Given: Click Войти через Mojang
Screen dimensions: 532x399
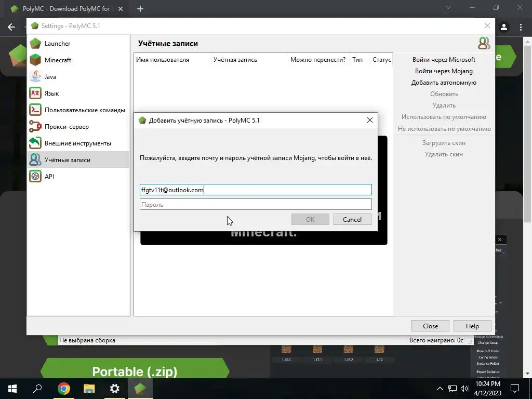Looking at the screenshot, I should click(444, 71).
